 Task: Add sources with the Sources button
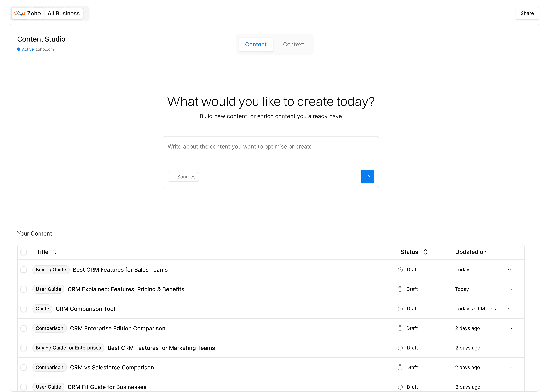[x=183, y=177]
